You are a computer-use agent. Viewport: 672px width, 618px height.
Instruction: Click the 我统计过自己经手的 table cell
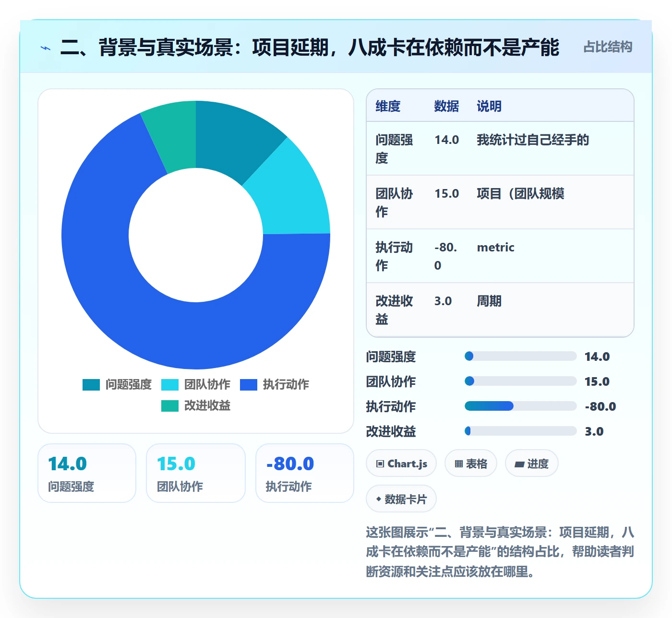533,140
